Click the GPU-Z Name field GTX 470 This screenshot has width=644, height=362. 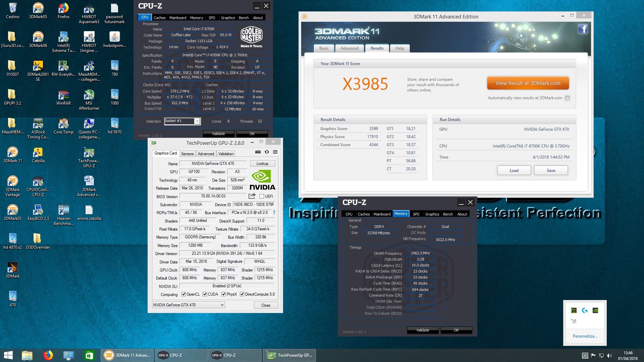pos(213,164)
